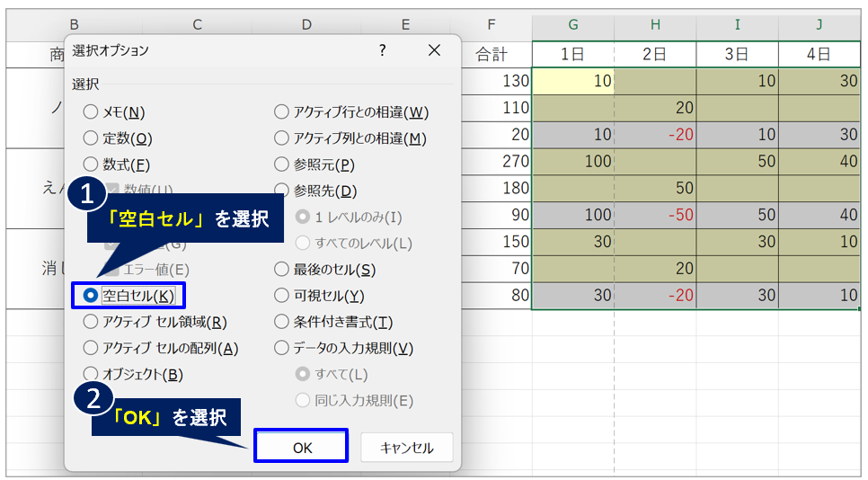Choose the 可視セル(Y) option
The height and width of the screenshot is (480, 868).
(x=282, y=295)
